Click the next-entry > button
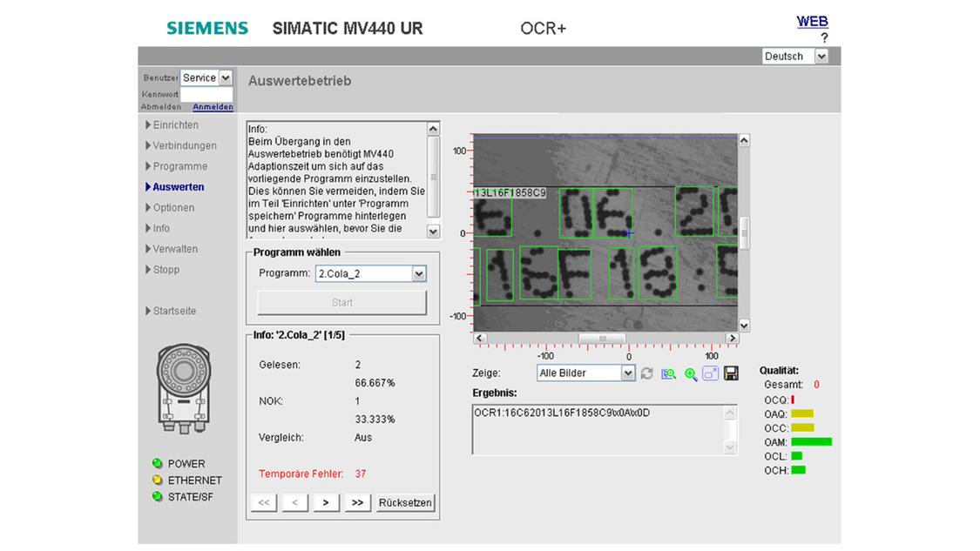 point(327,502)
